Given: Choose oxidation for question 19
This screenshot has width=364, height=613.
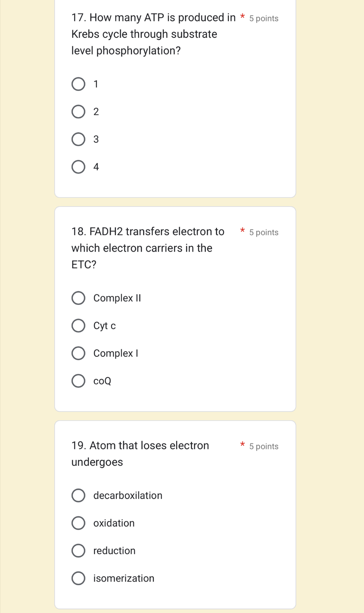Looking at the screenshot, I should [78, 523].
